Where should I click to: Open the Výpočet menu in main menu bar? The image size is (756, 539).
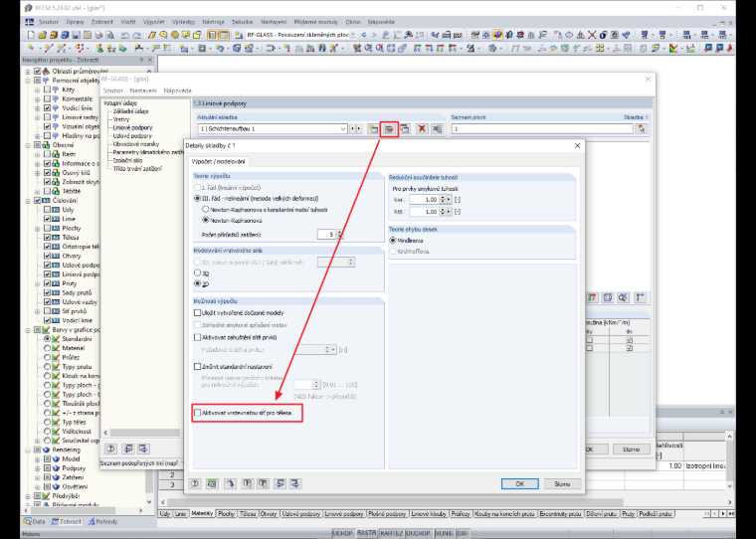coord(154,22)
